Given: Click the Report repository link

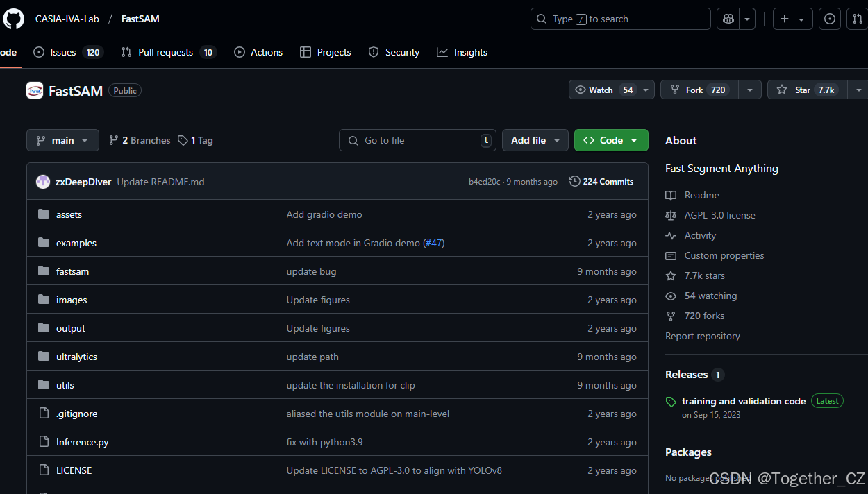Looking at the screenshot, I should 703,336.
